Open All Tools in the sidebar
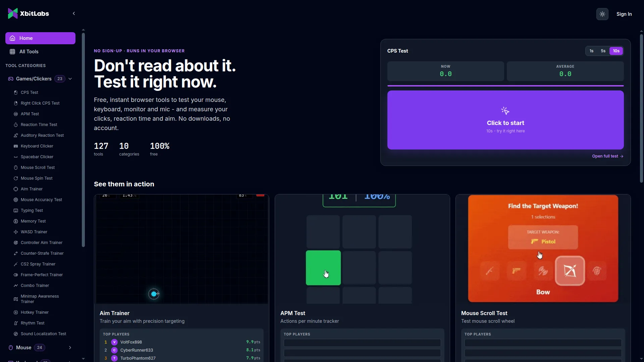Screen dimensions: 644x362 click(x=40, y=52)
